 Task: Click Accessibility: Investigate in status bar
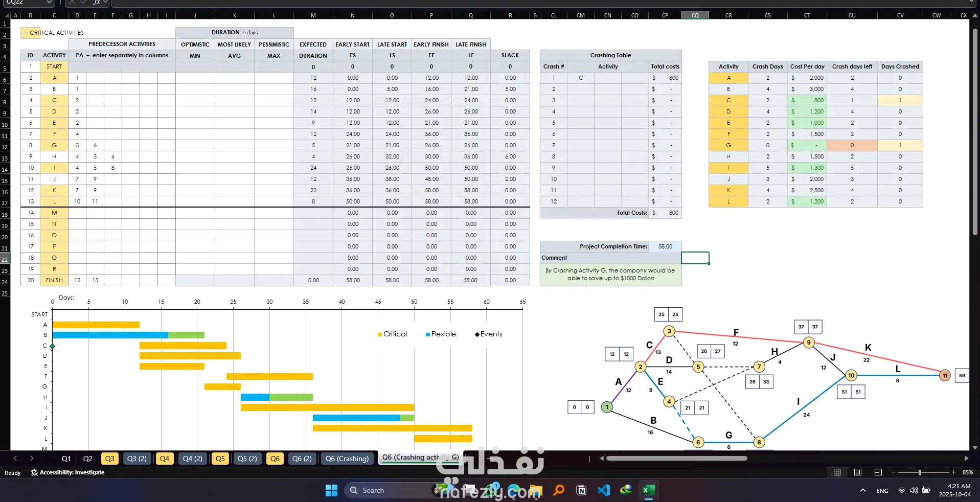tap(67, 472)
